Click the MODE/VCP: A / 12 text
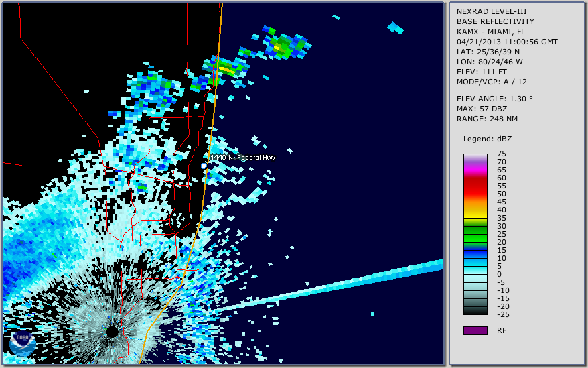 [x=492, y=82]
